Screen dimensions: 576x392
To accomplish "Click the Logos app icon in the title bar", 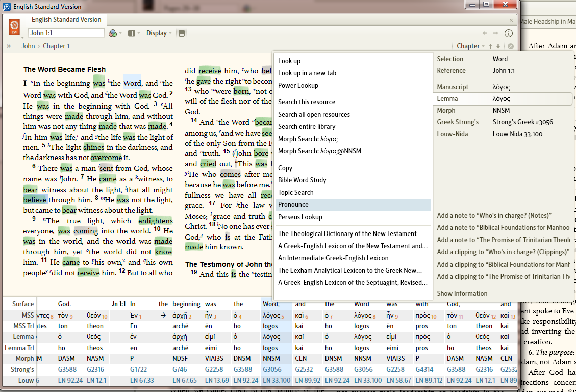I will pos(7,7).
